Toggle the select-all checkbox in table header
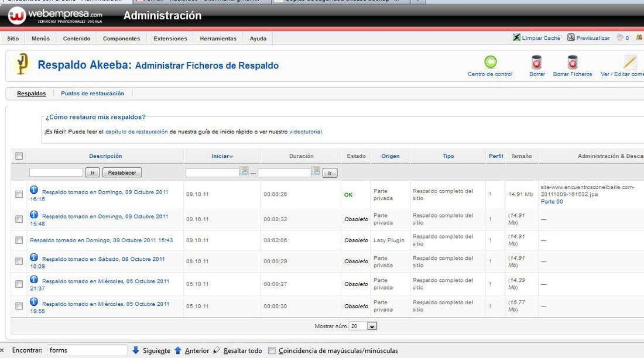Image resolution: width=644 pixels, height=358 pixels. click(19, 156)
